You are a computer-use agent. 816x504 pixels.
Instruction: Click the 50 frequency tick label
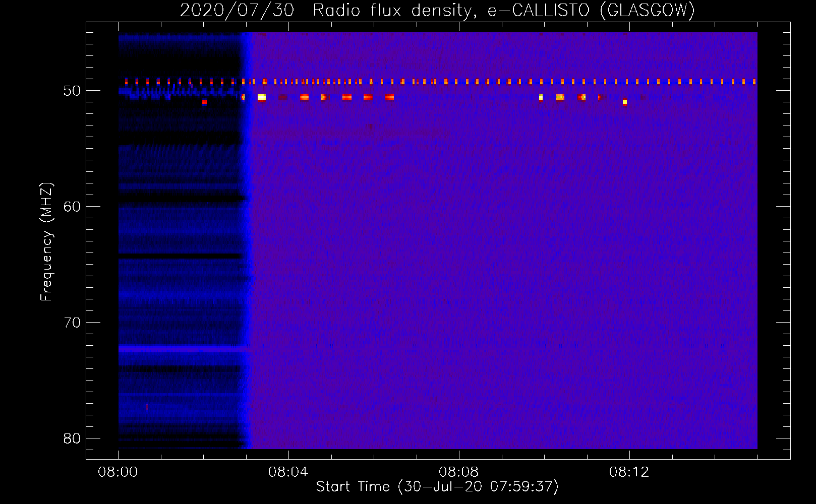[x=72, y=91]
